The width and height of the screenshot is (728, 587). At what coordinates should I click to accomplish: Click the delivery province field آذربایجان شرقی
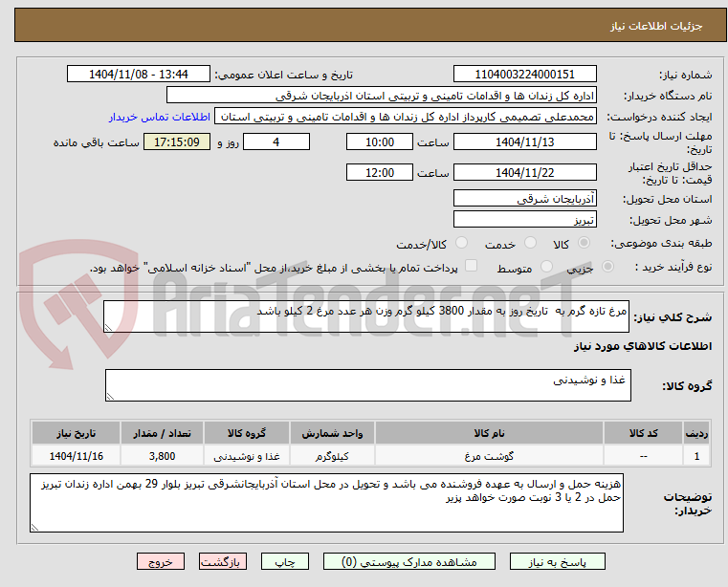(524, 199)
